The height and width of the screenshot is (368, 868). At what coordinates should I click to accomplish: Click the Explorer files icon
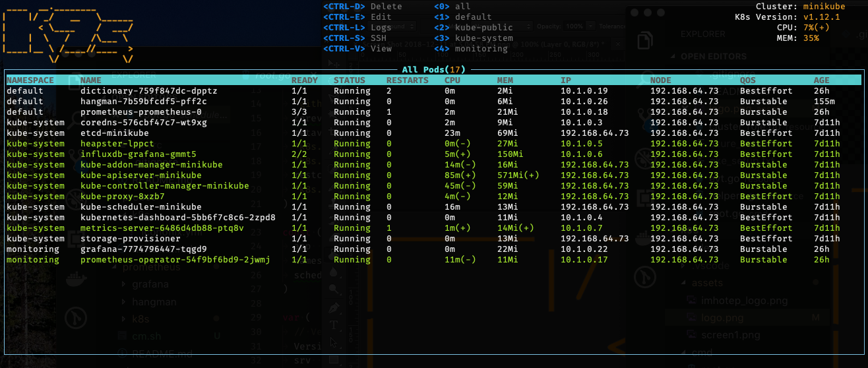[645, 41]
